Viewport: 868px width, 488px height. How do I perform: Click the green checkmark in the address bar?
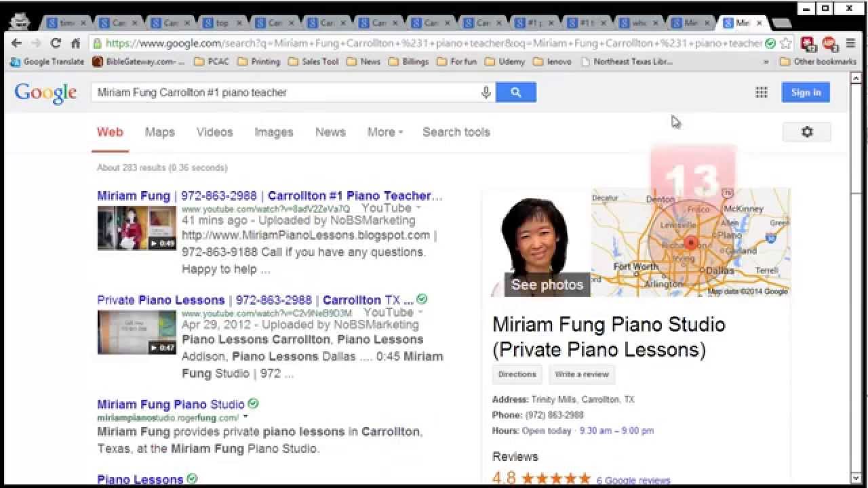pos(770,43)
